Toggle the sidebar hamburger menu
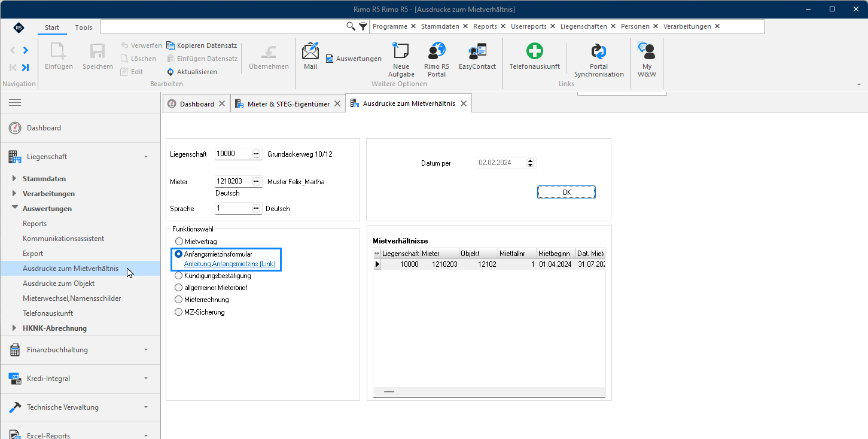The image size is (868, 439). click(x=15, y=103)
